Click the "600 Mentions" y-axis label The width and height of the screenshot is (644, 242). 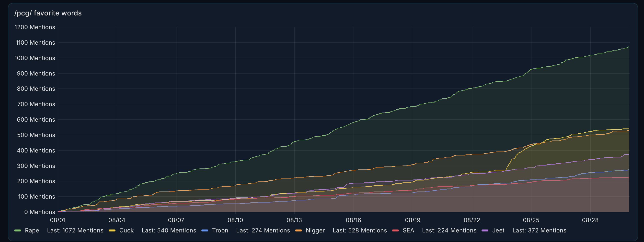[x=36, y=119]
